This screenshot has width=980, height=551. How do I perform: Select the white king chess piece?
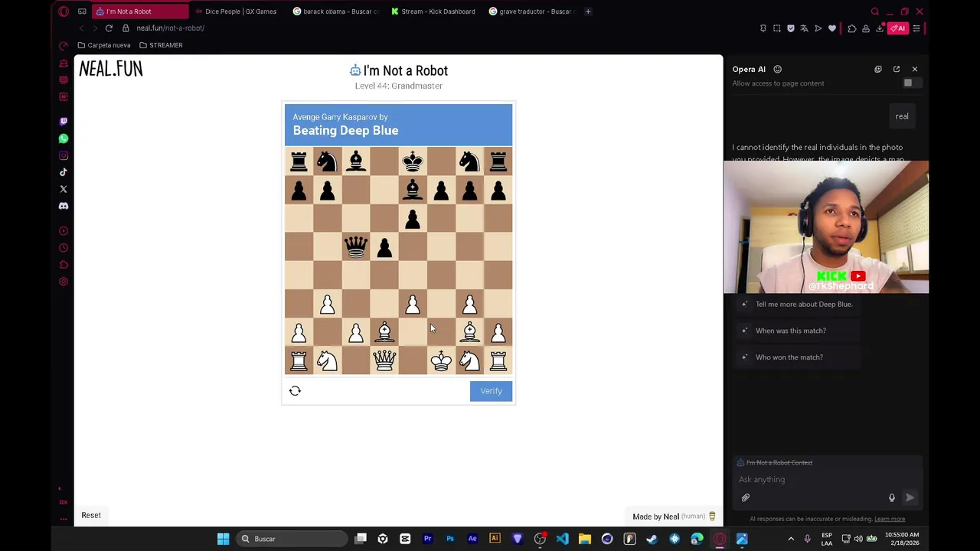[441, 360]
